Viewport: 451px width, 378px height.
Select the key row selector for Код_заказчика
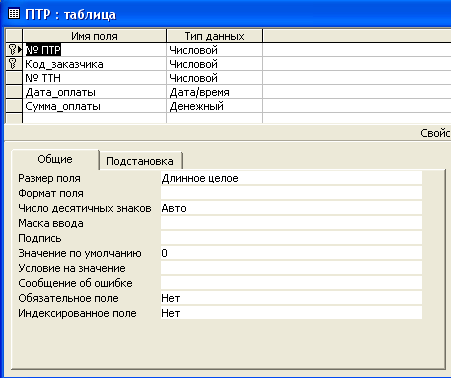pyautogui.click(x=14, y=64)
